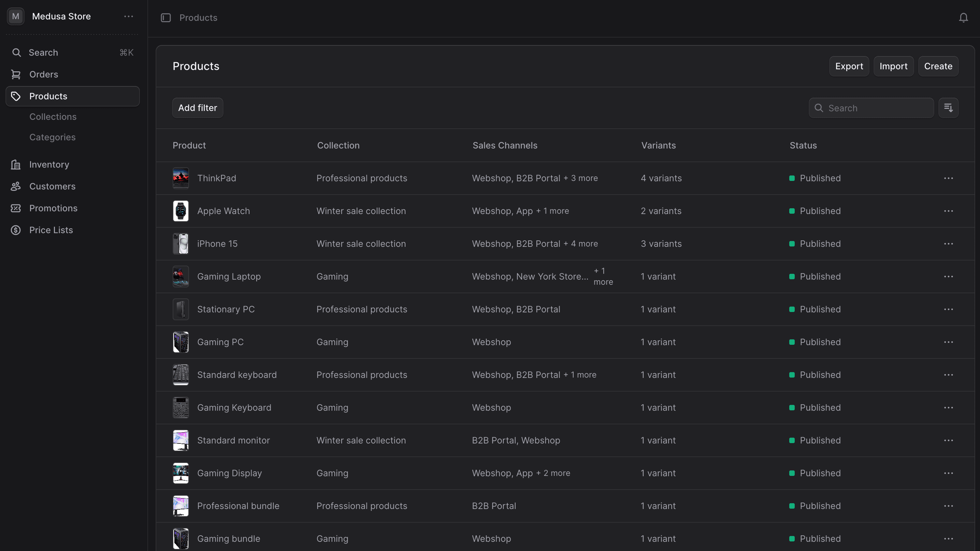
Task: Open the sort ordering icon beside search
Action: click(948, 108)
